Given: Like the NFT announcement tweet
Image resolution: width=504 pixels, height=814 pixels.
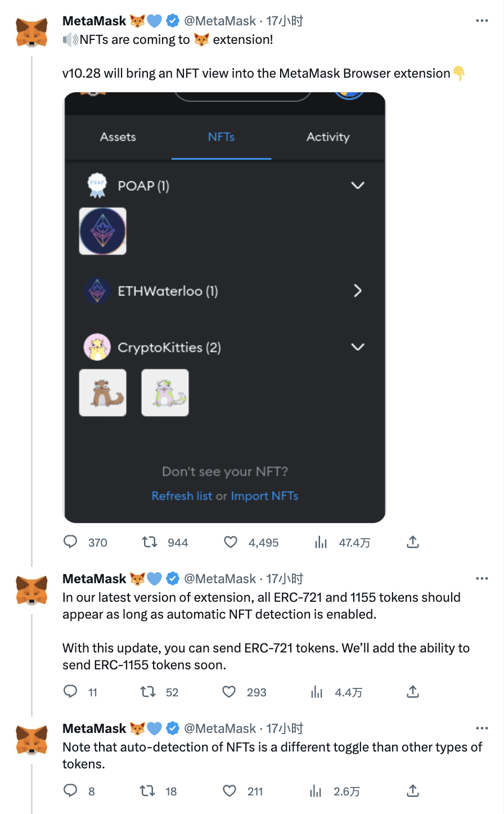Looking at the screenshot, I should pyautogui.click(x=230, y=542).
